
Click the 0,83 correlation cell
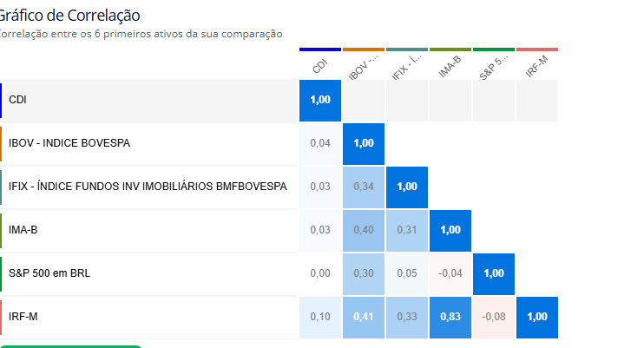pos(450,317)
